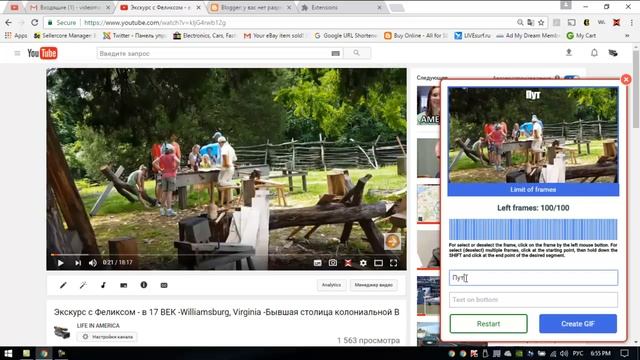Click the Chrome taskbar icon

tap(44, 353)
